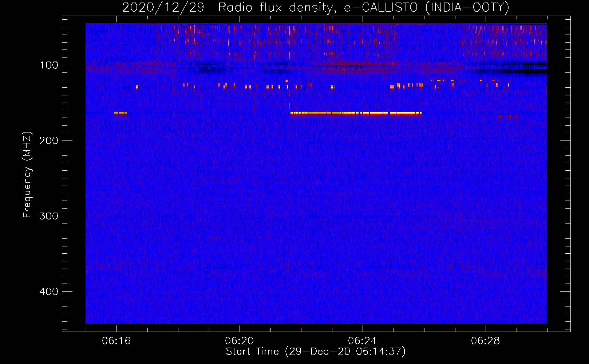Click the 300 frequency tick label
Viewport: 589px width, 364px height.
49,216
